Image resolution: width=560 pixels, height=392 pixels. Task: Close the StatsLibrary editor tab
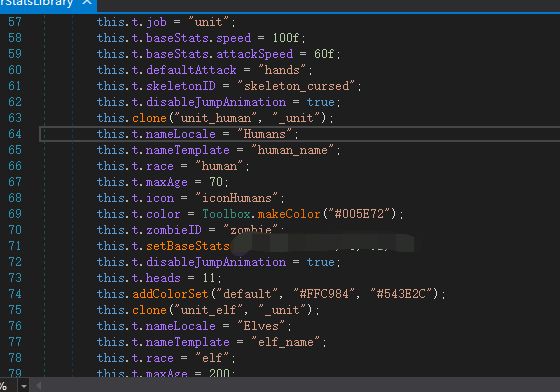click(87, 2)
